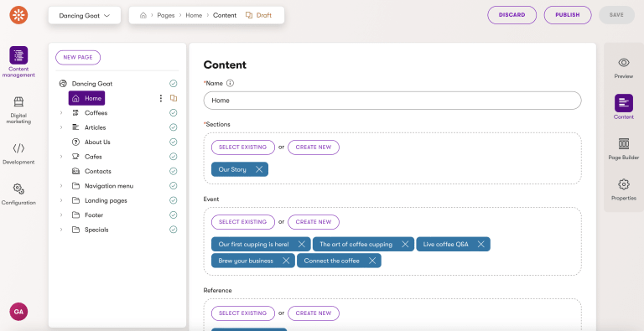
Task: Expand the Coffees tree node
Action: 61,113
